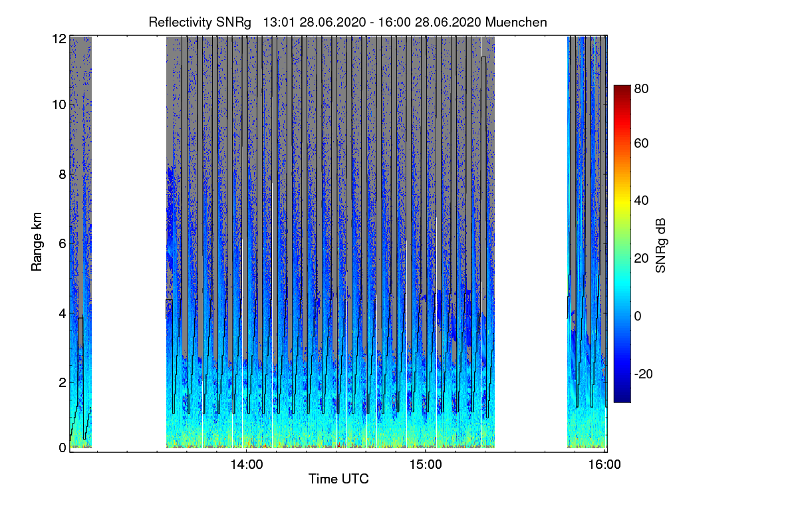Click the 0 km range tick label
798x532 pixels.
point(63,448)
